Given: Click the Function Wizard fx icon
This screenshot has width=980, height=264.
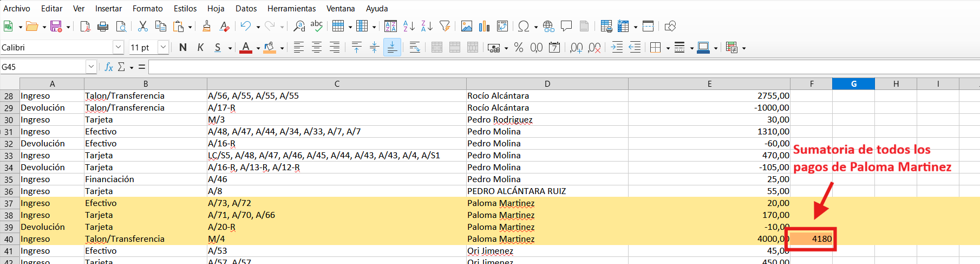Looking at the screenshot, I should (x=109, y=67).
